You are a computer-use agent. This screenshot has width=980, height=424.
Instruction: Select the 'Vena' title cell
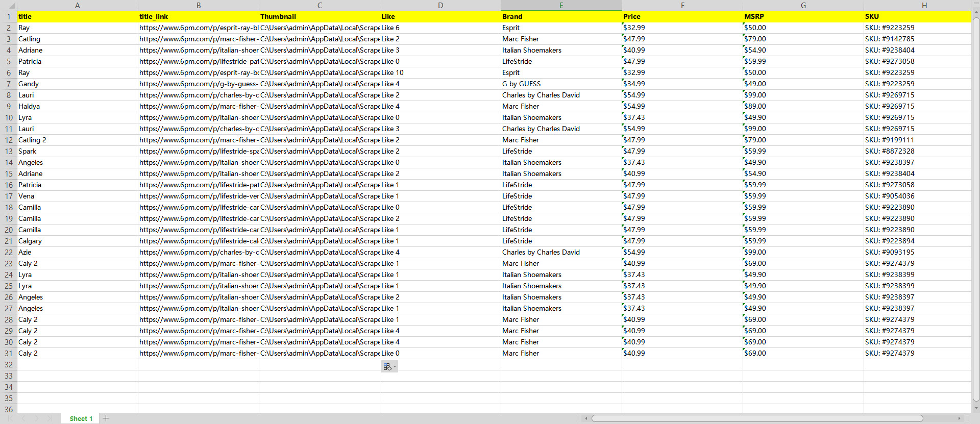pos(78,196)
